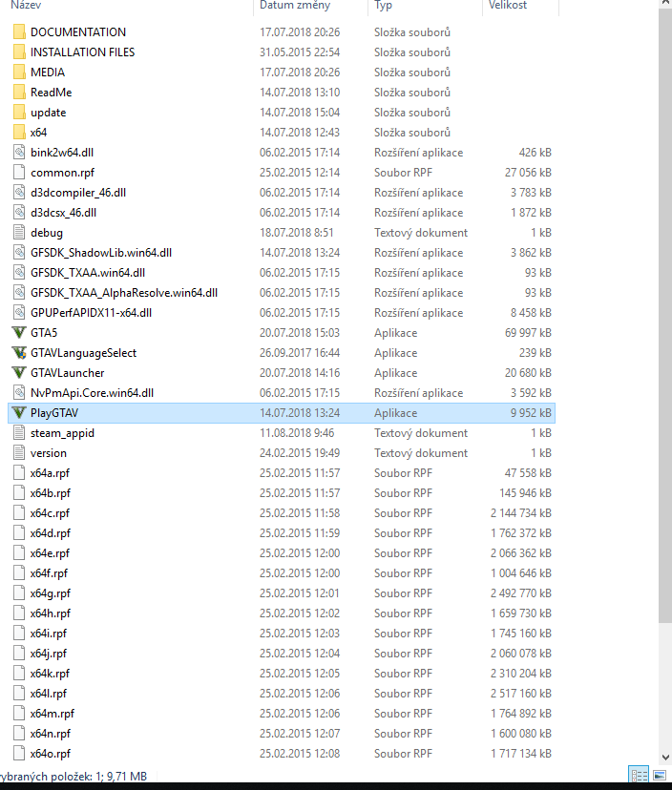Select the x64d.rpf file name

(51, 533)
